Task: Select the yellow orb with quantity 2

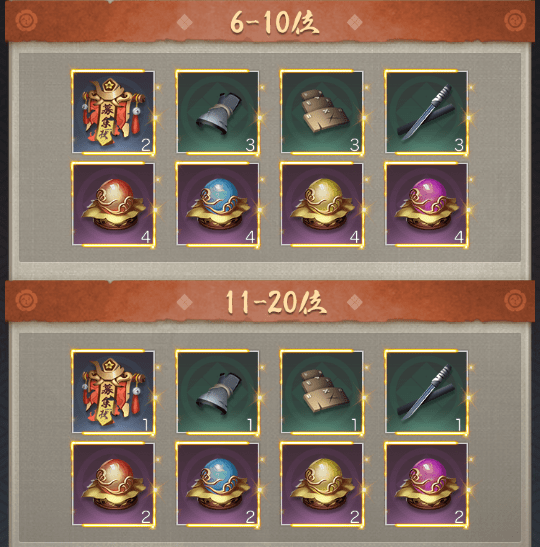Action: (322, 484)
